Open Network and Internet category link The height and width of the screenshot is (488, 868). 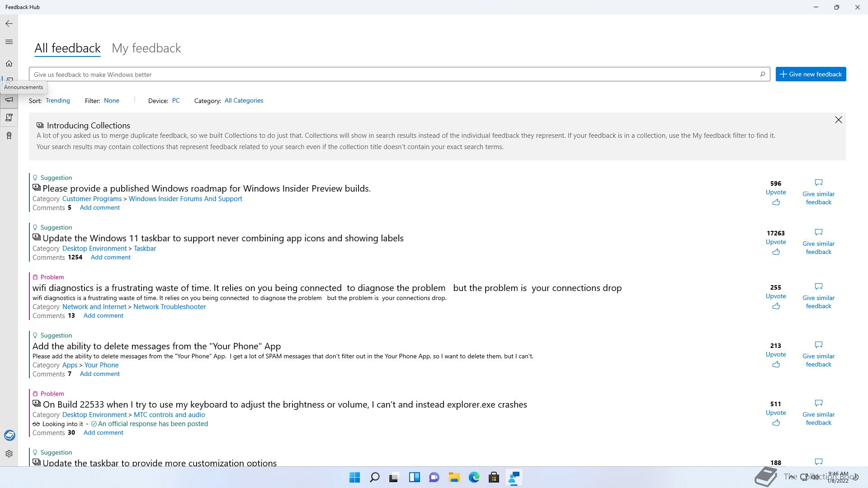point(94,307)
